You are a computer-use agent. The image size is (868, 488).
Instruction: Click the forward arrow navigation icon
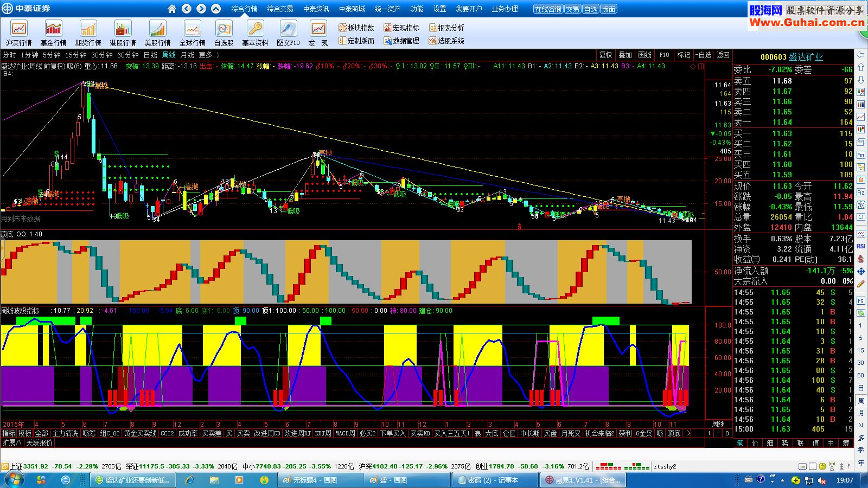tap(201, 9)
